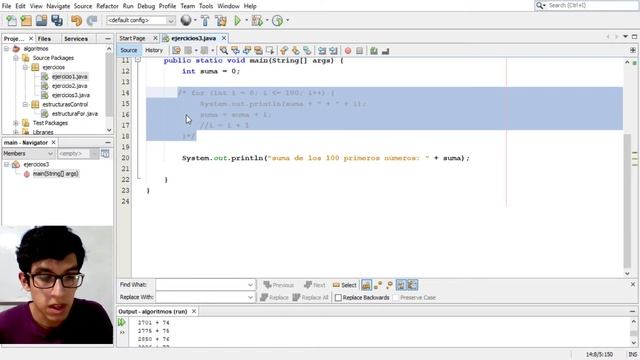Switch to the Files tab
The height and width of the screenshot is (360, 640).
[44, 39]
